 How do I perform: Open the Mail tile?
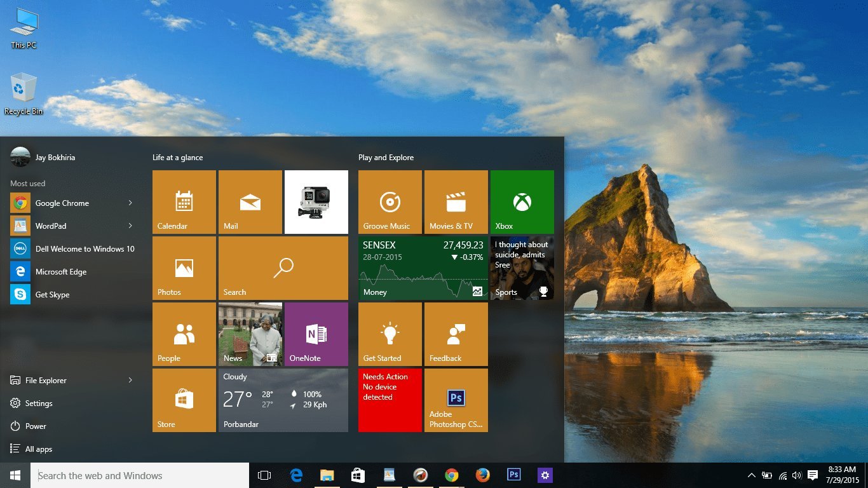pyautogui.click(x=250, y=202)
